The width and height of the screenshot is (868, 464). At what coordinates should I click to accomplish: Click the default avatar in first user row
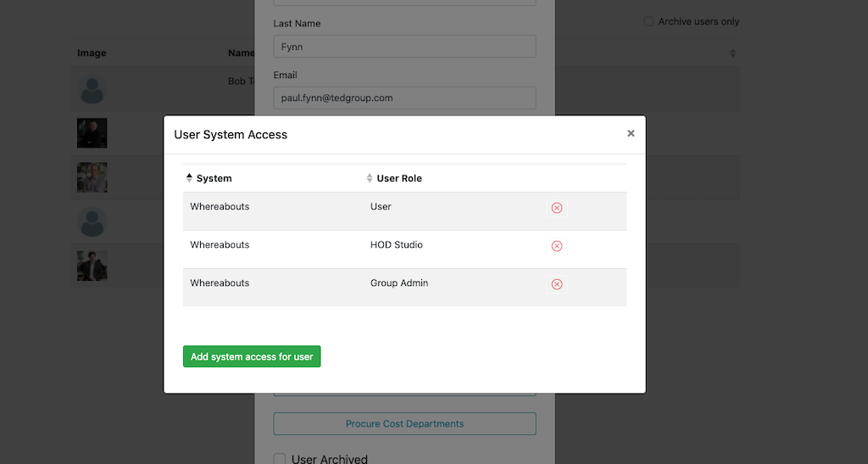click(92, 90)
